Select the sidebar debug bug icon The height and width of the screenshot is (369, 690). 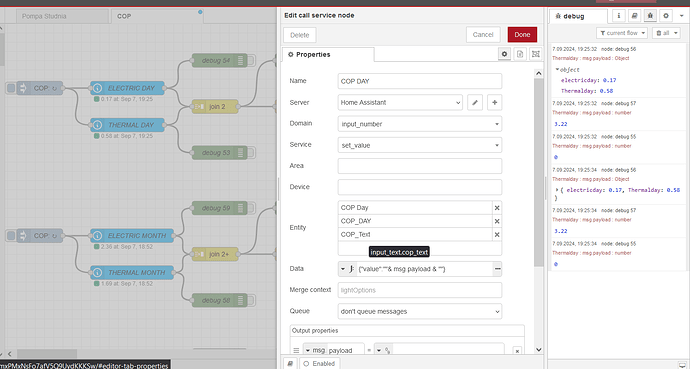[650, 16]
